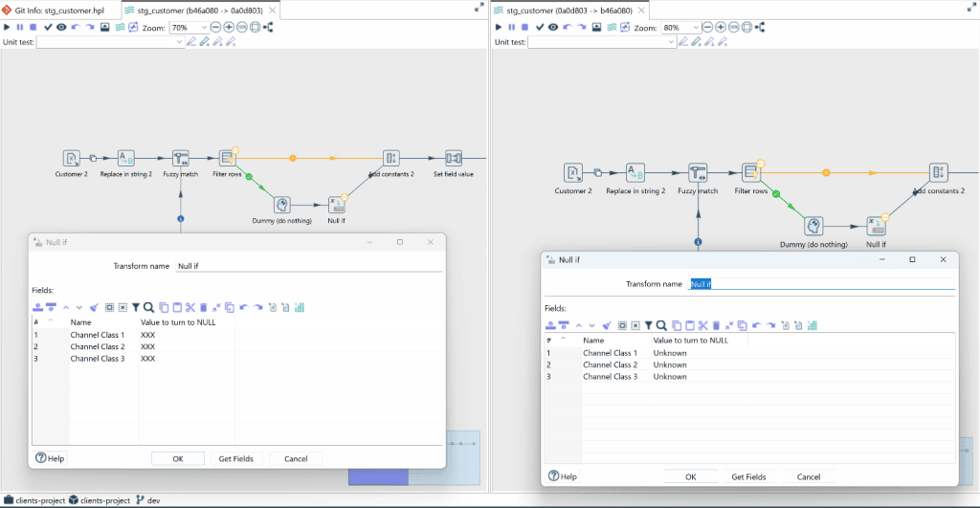The height and width of the screenshot is (508, 980).
Task: Select the stg_customer (0a0d803 -> b46a080) tab
Action: [569, 10]
